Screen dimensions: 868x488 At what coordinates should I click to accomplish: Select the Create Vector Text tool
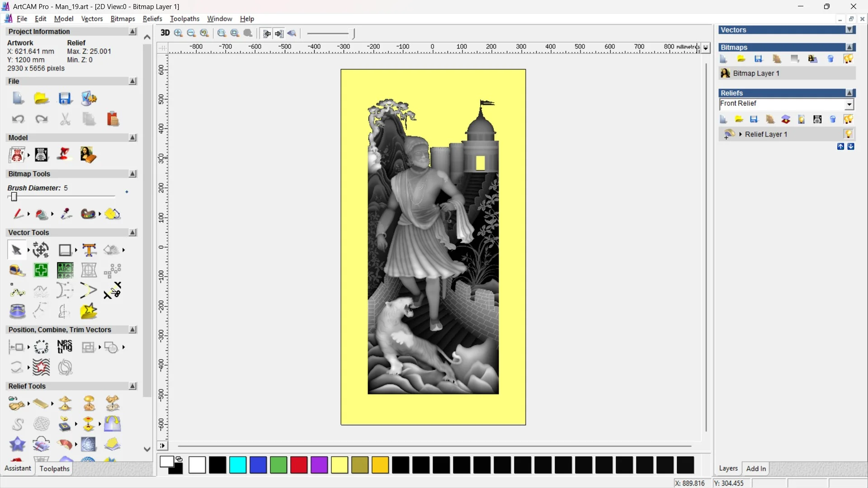[89, 250]
